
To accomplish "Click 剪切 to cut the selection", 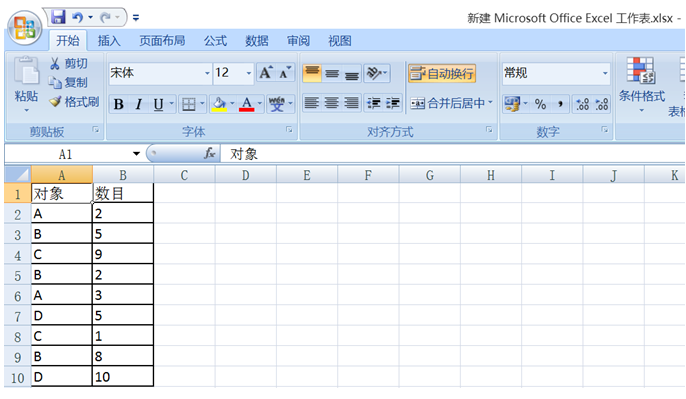I will coord(69,63).
